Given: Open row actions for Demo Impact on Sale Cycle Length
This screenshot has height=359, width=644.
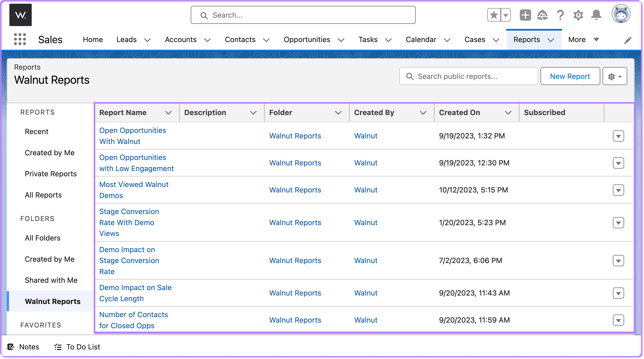Looking at the screenshot, I should point(618,293).
